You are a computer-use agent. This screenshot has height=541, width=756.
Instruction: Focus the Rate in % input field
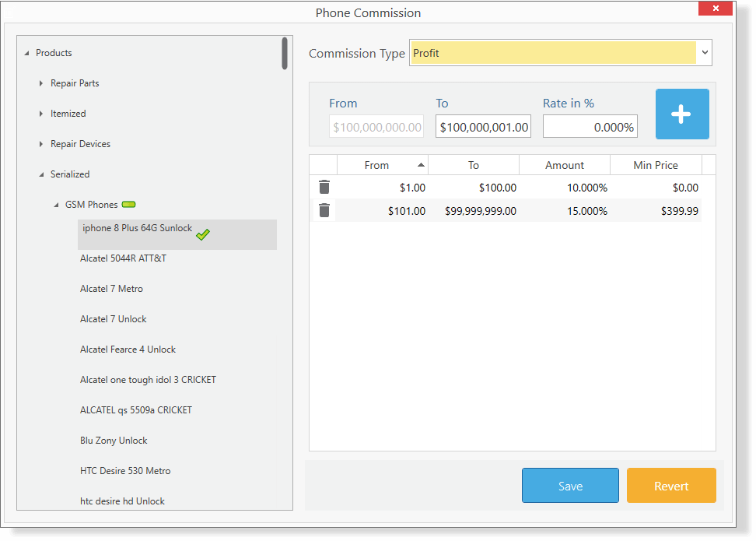click(590, 127)
